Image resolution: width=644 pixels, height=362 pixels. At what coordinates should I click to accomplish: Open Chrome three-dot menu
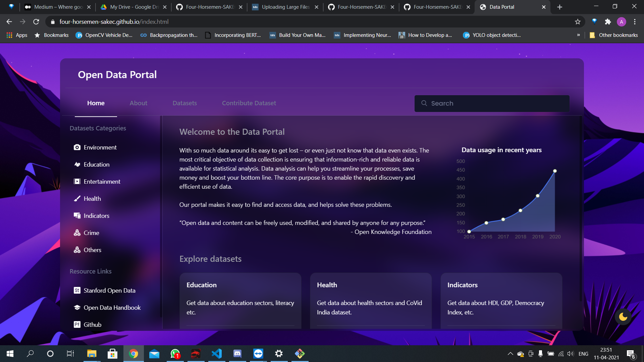[x=635, y=22]
